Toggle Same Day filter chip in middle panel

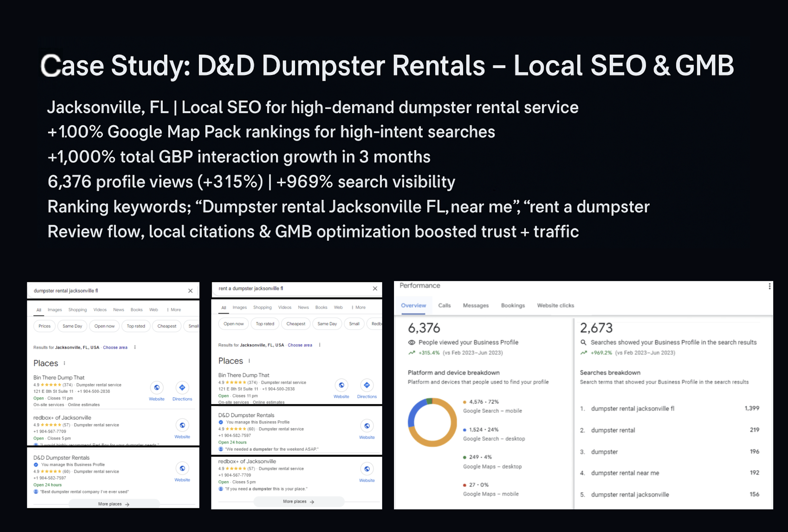pyautogui.click(x=327, y=323)
